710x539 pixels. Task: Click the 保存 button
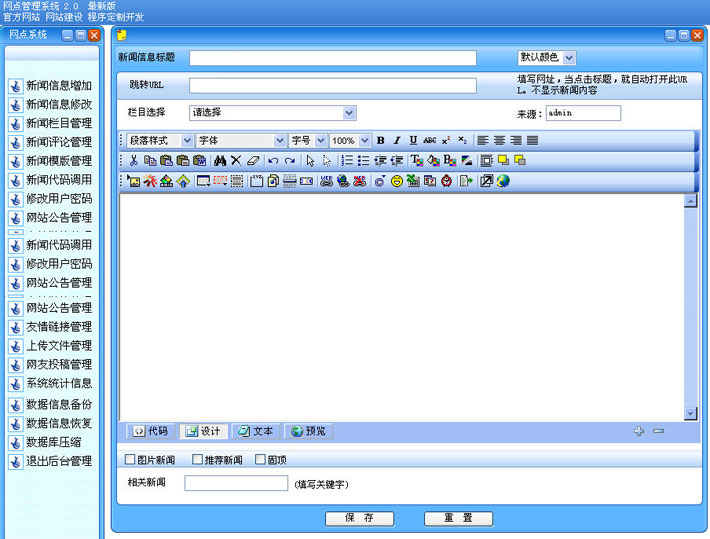coord(360,518)
